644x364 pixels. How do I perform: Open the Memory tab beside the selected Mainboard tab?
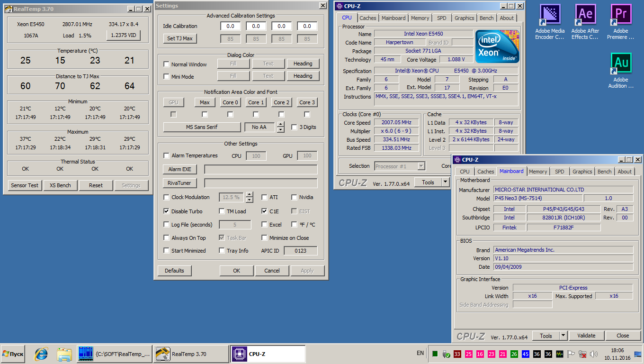[538, 172]
